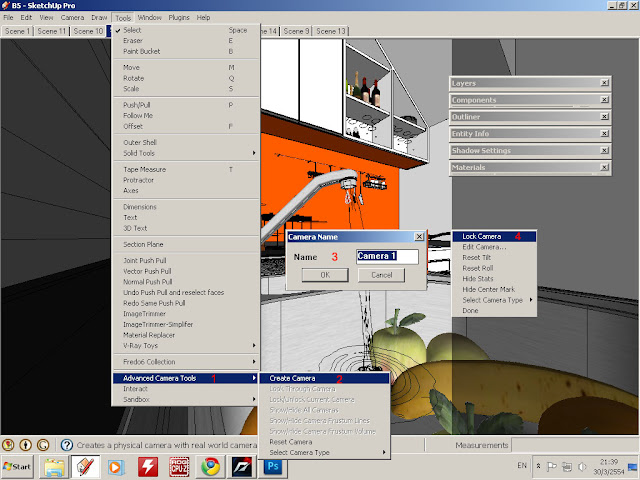Open the Plugins menu
Viewport: 640px width, 480px height.
click(x=179, y=18)
